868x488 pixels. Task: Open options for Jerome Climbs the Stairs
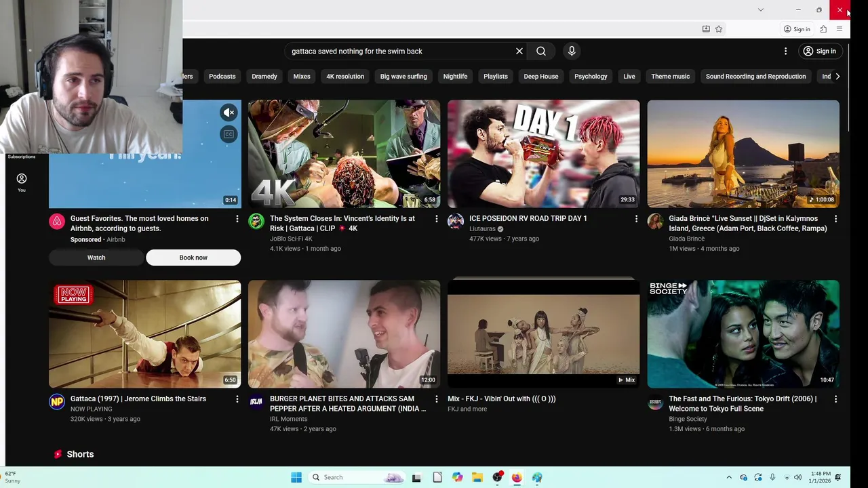237,399
